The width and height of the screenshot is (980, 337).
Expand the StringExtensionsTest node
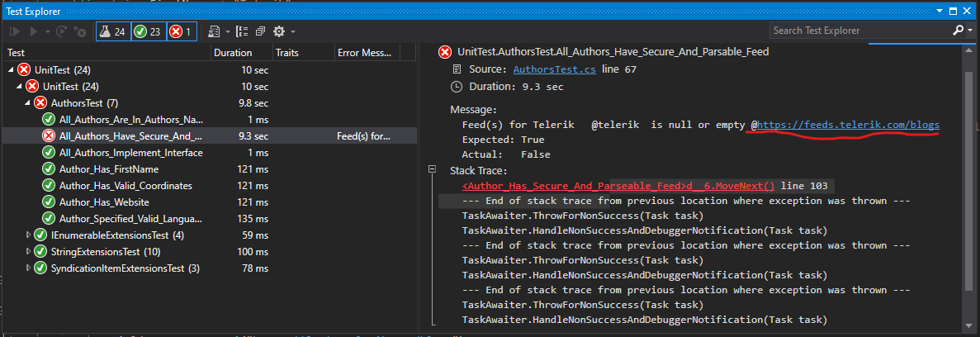point(27,252)
